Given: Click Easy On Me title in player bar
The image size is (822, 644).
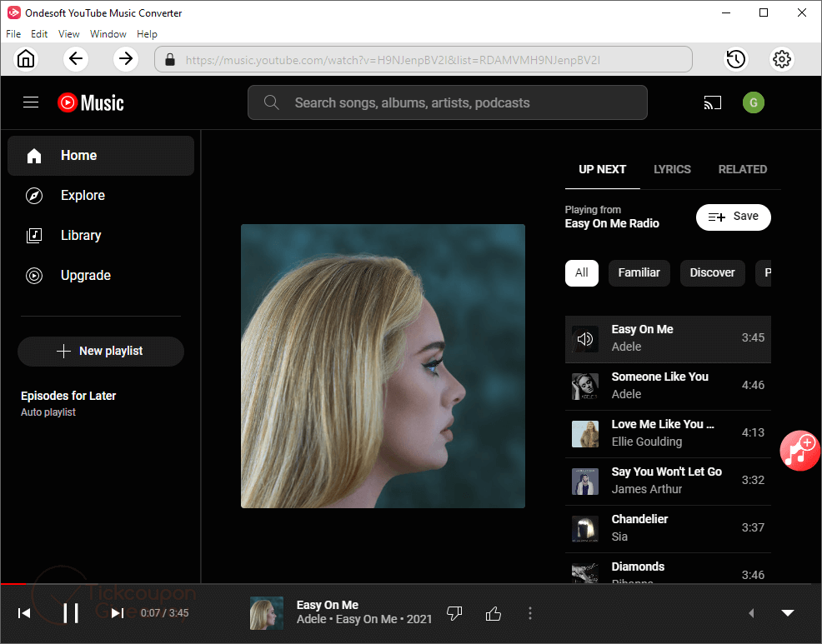Looking at the screenshot, I should click(x=327, y=605).
